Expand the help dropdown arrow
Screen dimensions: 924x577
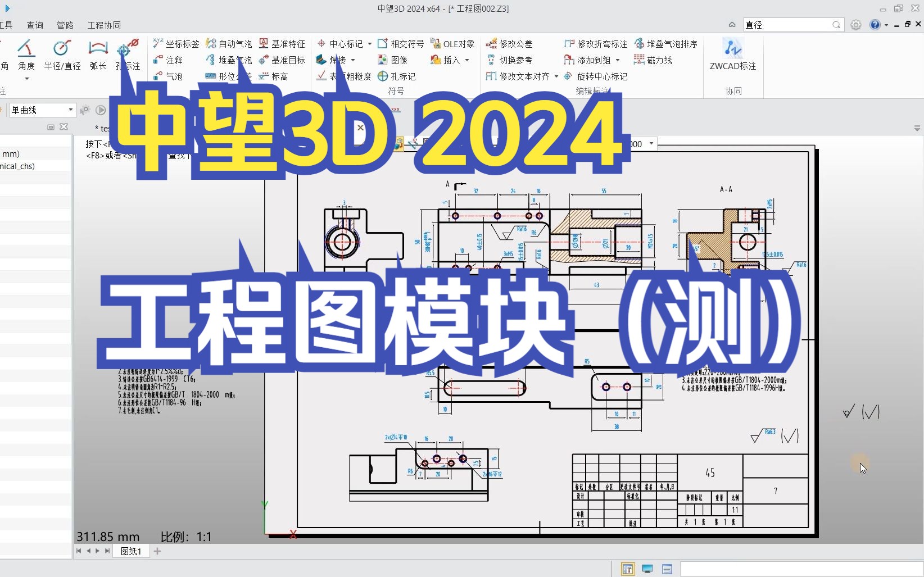[x=886, y=25]
